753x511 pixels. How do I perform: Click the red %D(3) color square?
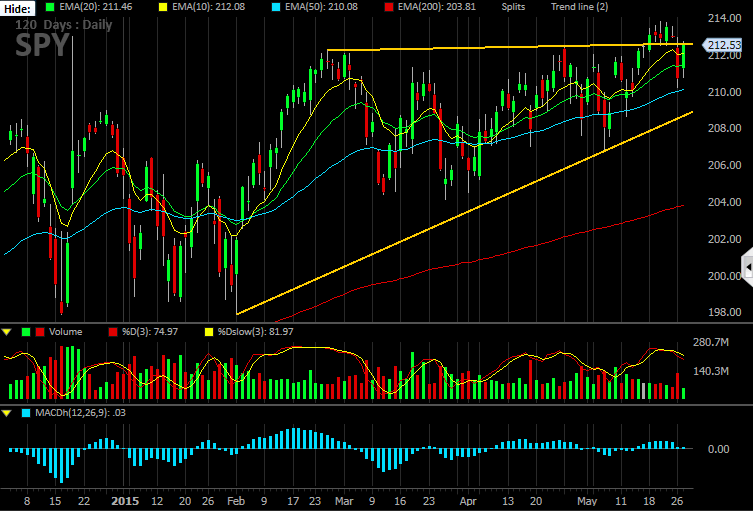(x=113, y=332)
